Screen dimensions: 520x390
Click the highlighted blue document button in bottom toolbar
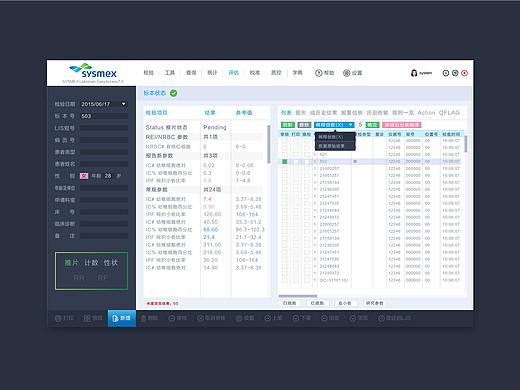point(122,318)
